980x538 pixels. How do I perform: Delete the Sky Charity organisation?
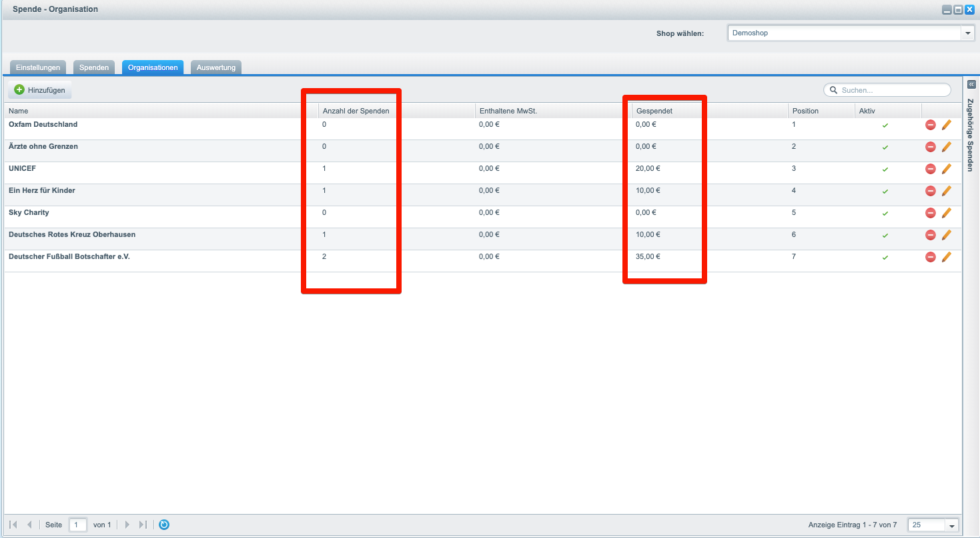[x=930, y=213]
